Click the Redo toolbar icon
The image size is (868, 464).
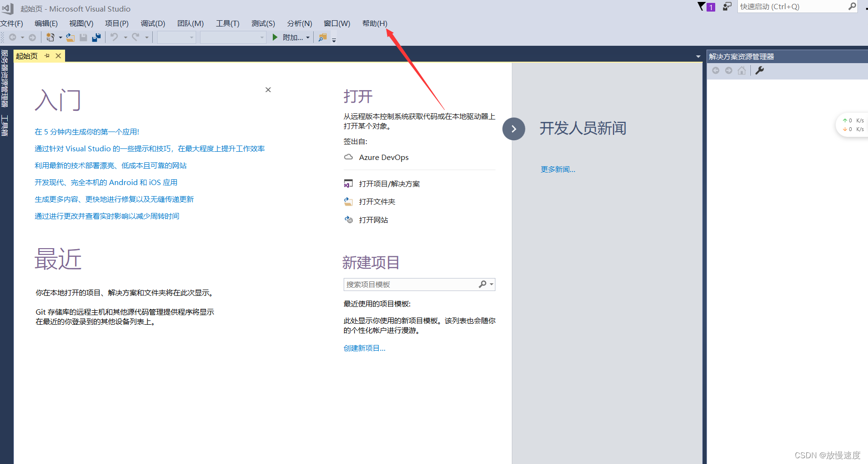pos(136,37)
